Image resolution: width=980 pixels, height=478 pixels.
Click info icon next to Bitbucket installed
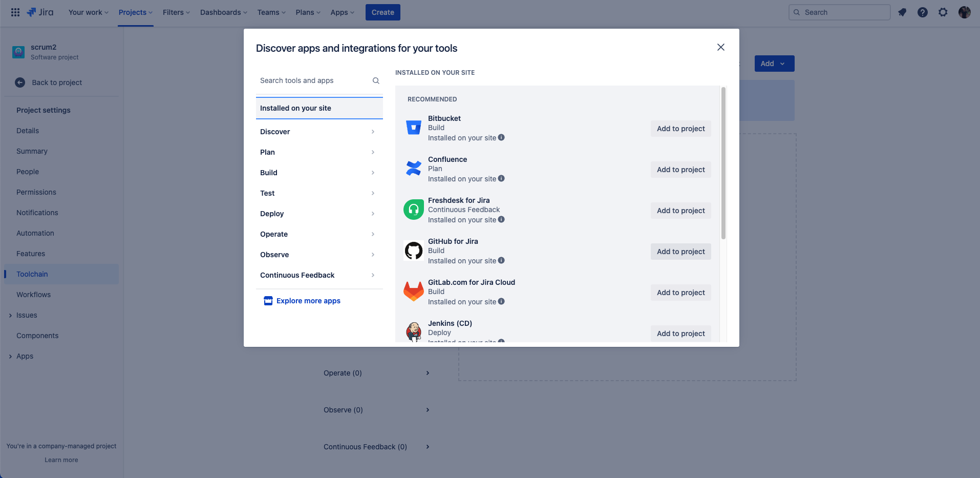[501, 137]
